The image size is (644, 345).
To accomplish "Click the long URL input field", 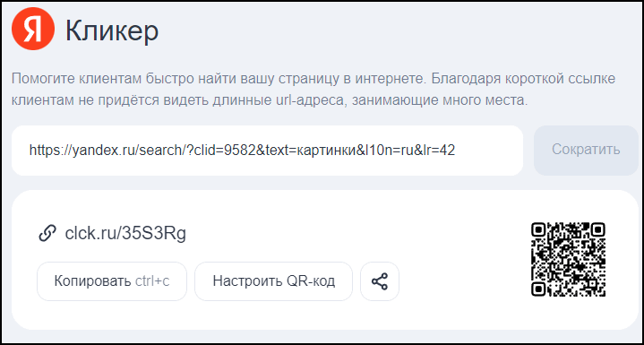I will click(x=268, y=151).
